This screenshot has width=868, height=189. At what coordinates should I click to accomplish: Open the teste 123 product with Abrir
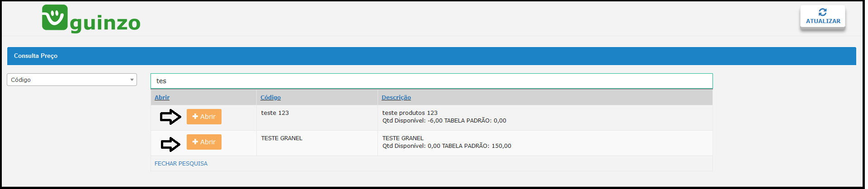pyautogui.click(x=204, y=116)
